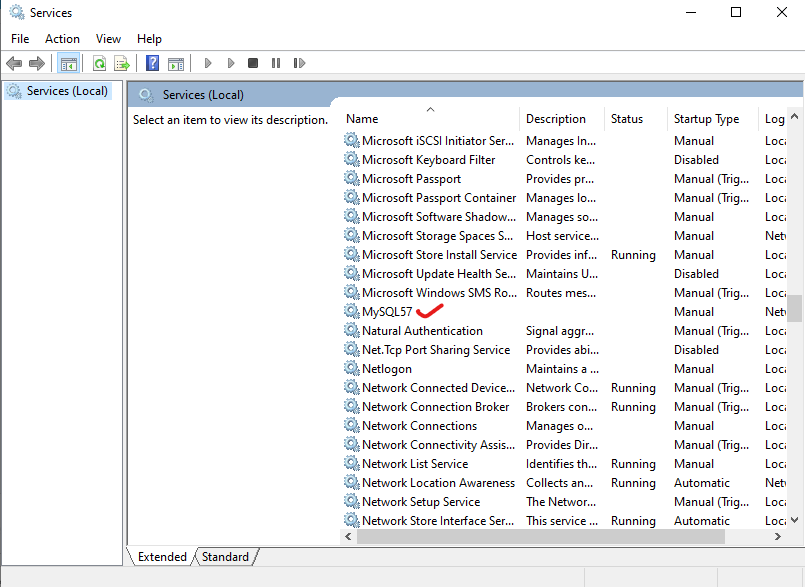Screen dimensions: 805x587
Task: Sort by the Startup Type column header
Action: pos(713,119)
